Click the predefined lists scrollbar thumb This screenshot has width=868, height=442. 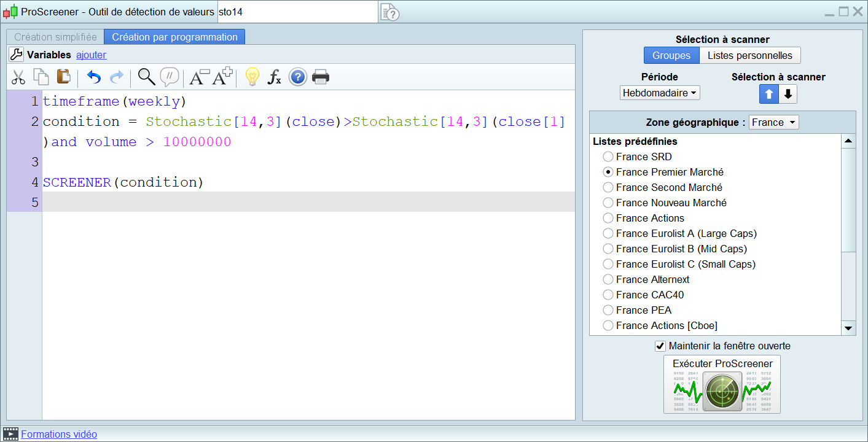848,200
